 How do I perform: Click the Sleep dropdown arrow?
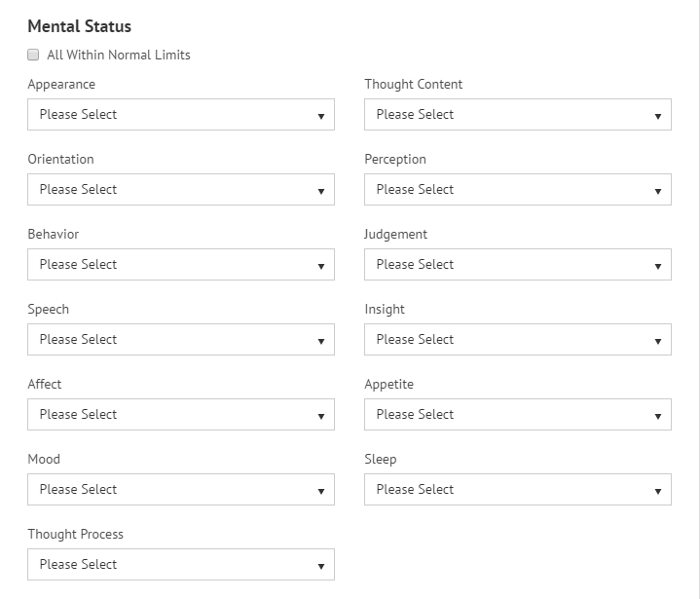(x=658, y=491)
